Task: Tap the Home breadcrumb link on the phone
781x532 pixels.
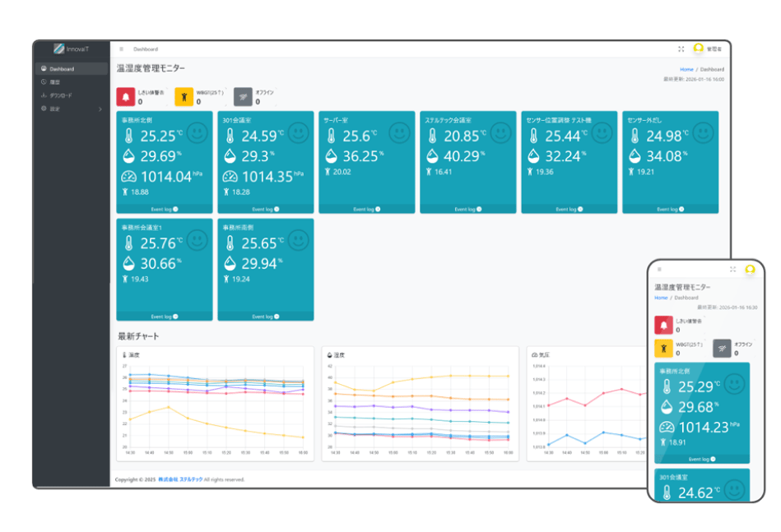Action: tap(661, 298)
